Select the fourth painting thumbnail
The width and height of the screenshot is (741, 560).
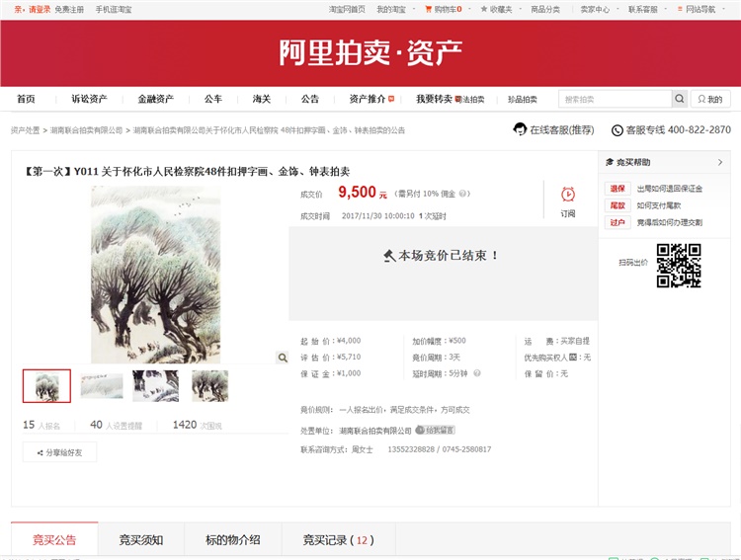pyautogui.click(x=209, y=386)
